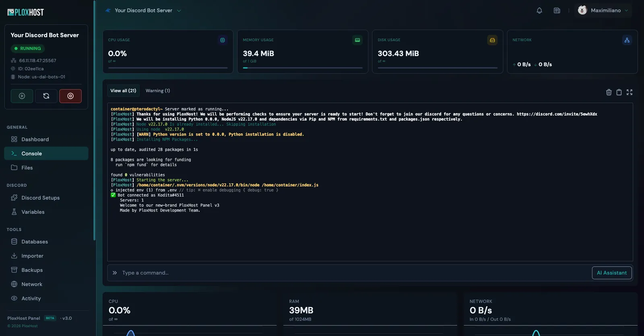644x336 pixels.
Task: Click the command prompt chevrons icon
Action: click(115, 273)
